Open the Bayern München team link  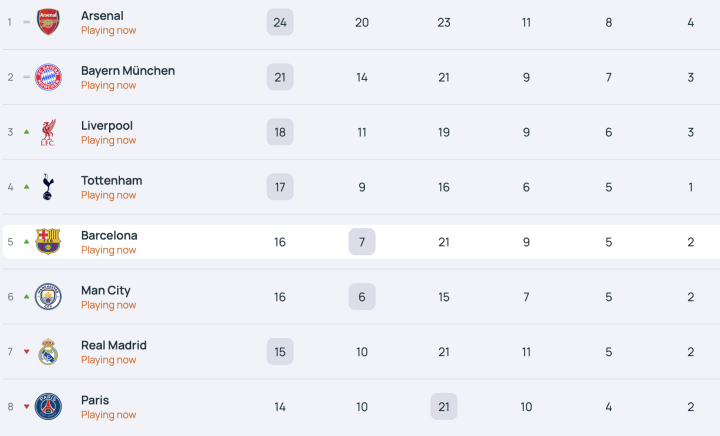pyautogui.click(x=128, y=71)
